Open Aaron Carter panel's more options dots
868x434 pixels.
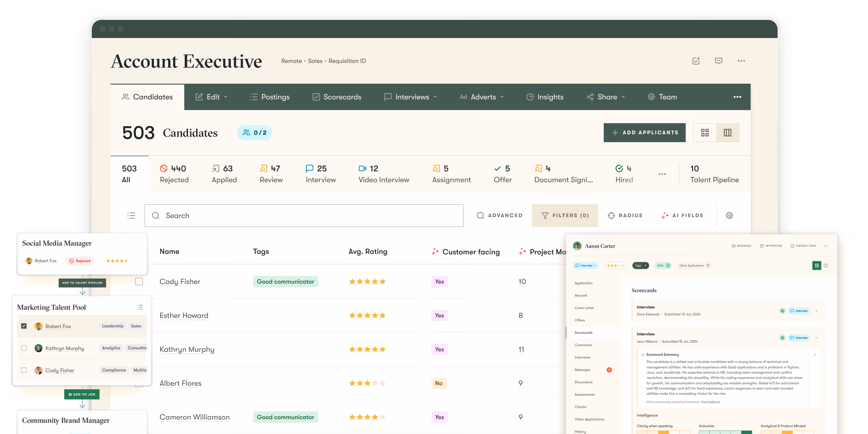[826, 246]
